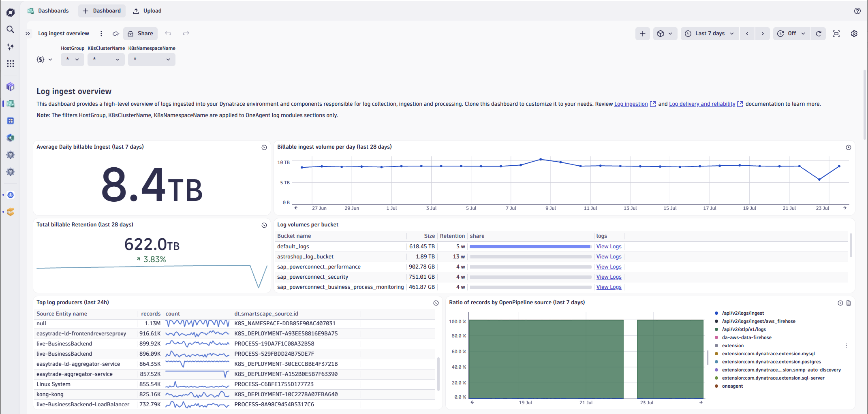Open the Dashboards tab
Viewport: 868px width, 414px height.
[x=48, y=11]
